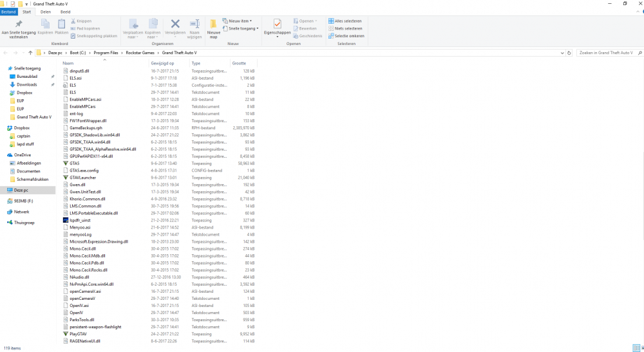Select the GTA5 application file

point(74,163)
